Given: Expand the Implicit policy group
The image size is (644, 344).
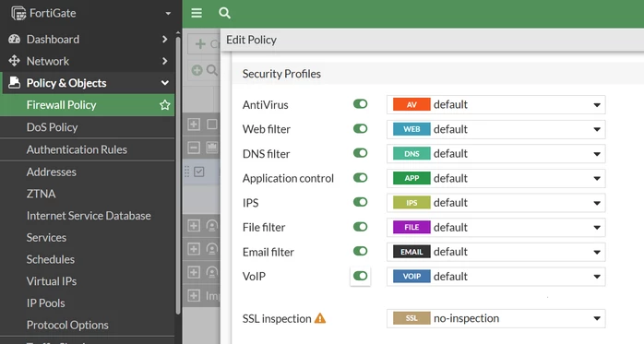Looking at the screenshot, I should pos(194,295).
